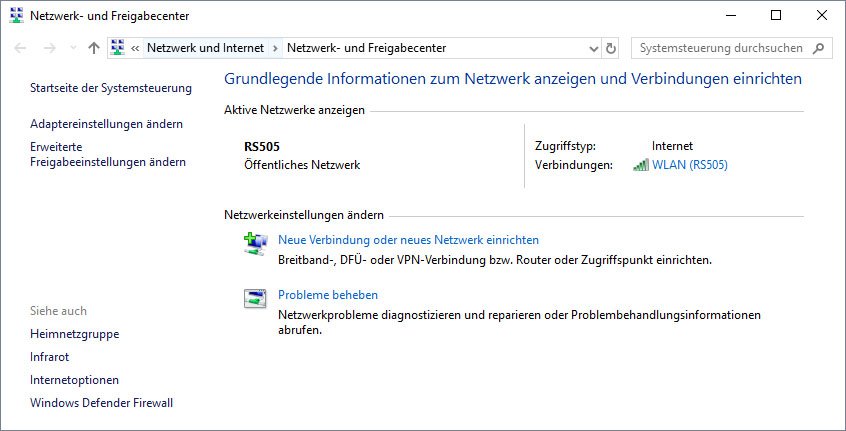Screen dimensions: 846x431
Task: Click the magnifier search icon
Action: tap(818, 48)
